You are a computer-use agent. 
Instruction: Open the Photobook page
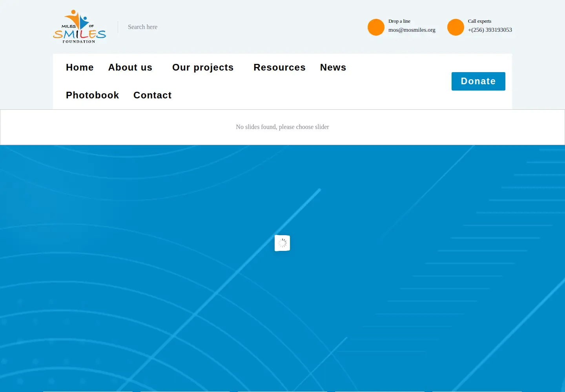pyautogui.click(x=92, y=95)
